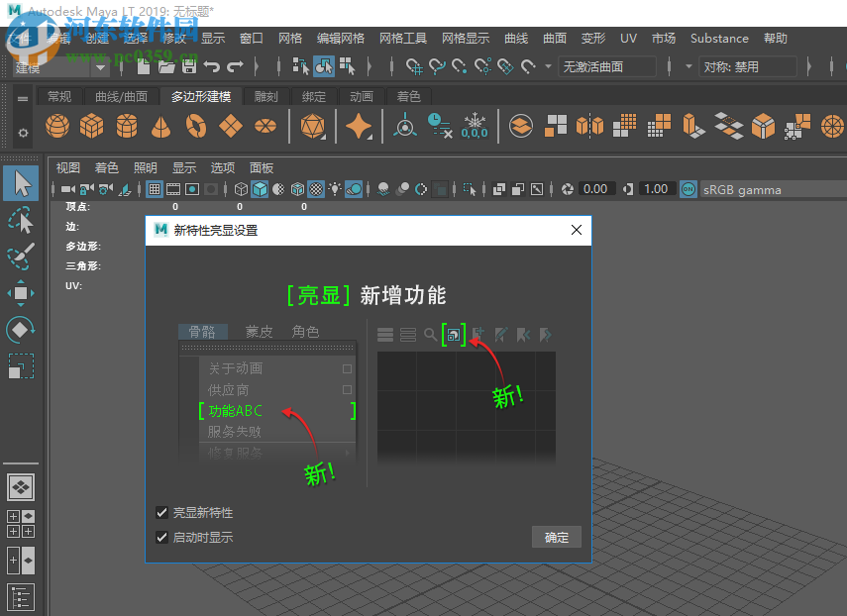The image size is (847, 616).
Task: Open the 网格 menu in the menu bar
Action: [289, 38]
